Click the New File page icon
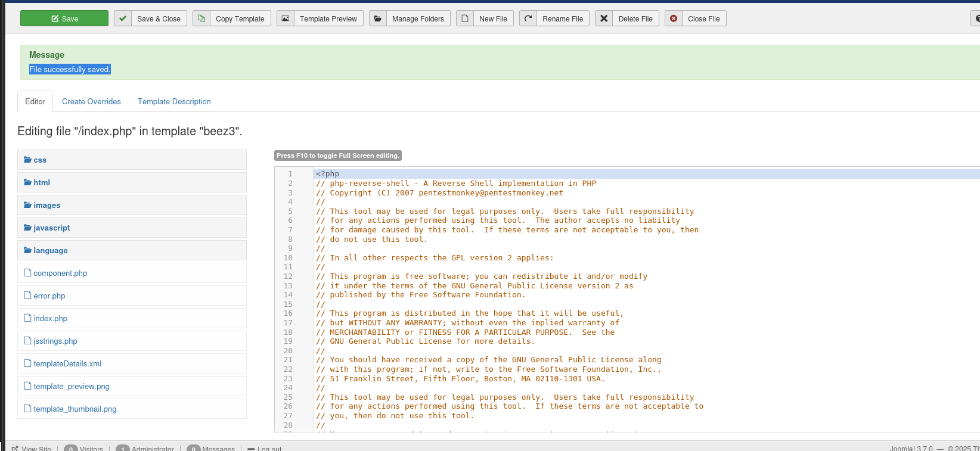Viewport: 980px width, 451px height. click(465, 18)
